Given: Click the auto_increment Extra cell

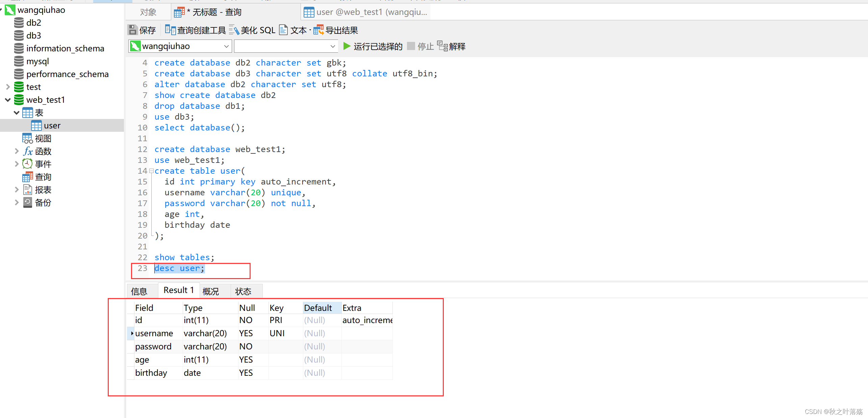Looking at the screenshot, I should tap(367, 320).
